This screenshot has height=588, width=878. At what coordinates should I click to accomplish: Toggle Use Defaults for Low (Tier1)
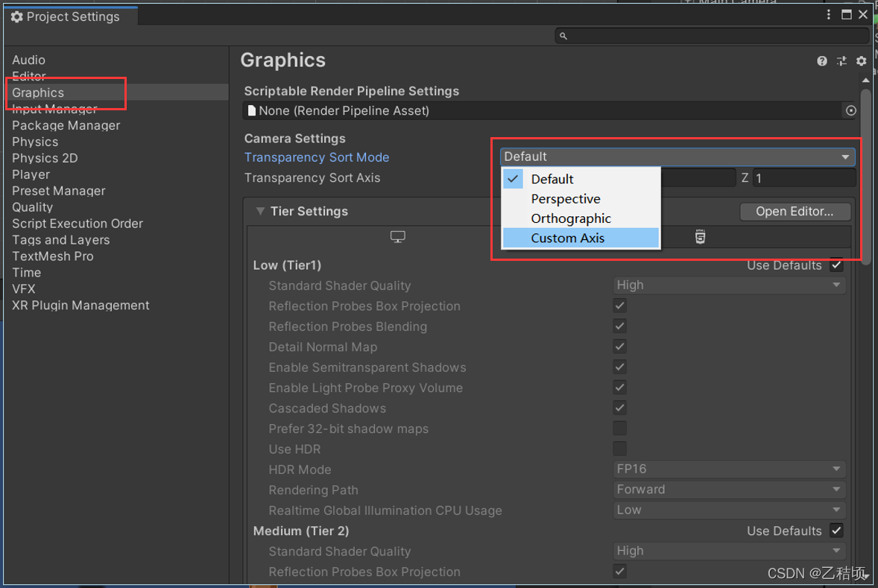tap(837, 265)
